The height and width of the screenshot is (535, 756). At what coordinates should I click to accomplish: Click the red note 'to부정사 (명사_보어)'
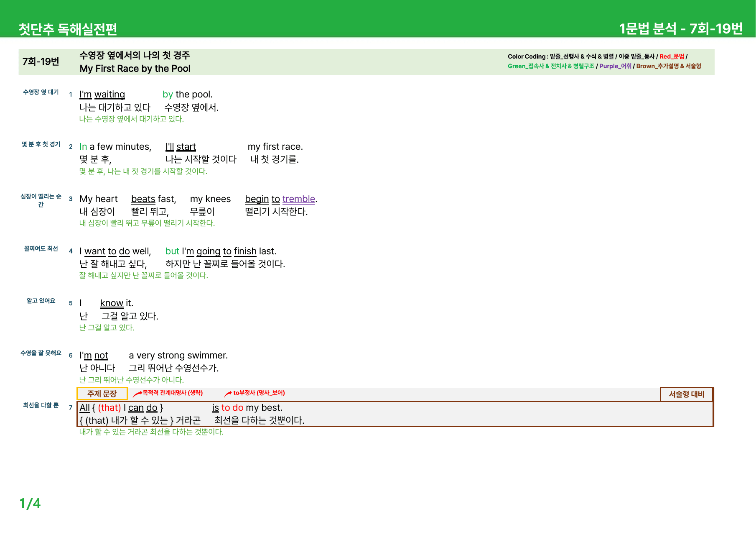[x=259, y=393]
